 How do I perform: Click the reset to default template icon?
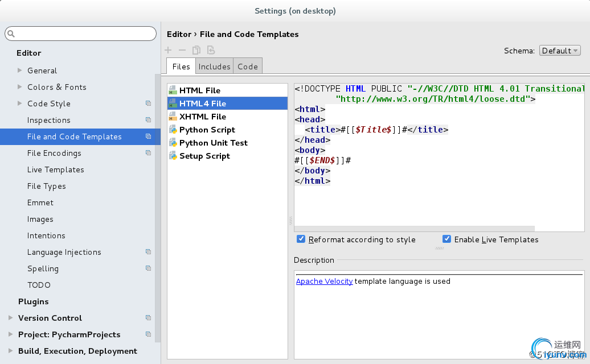[211, 50]
